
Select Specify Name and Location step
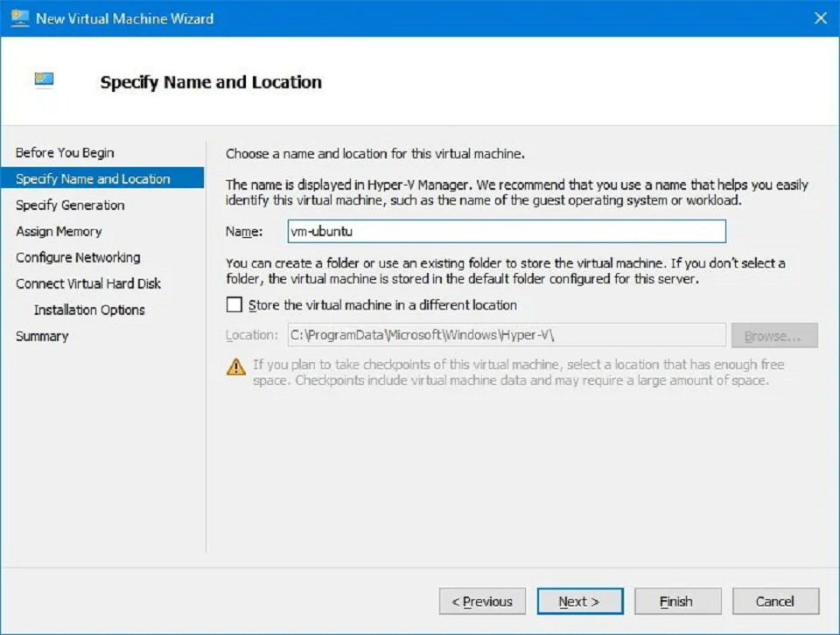pyautogui.click(x=102, y=178)
